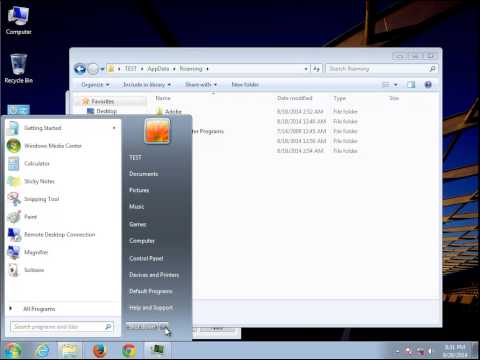Sort by Date modified column
The height and width of the screenshot is (360, 480).
tap(295, 98)
